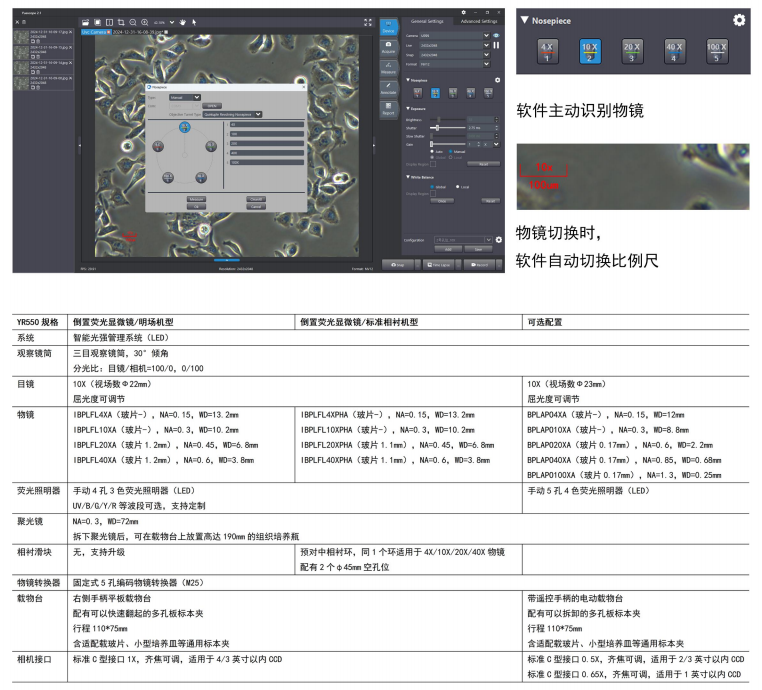Select the 40X objective in the enlarged Nosepiece panel
Screen dimensions: 762x690
click(x=674, y=52)
